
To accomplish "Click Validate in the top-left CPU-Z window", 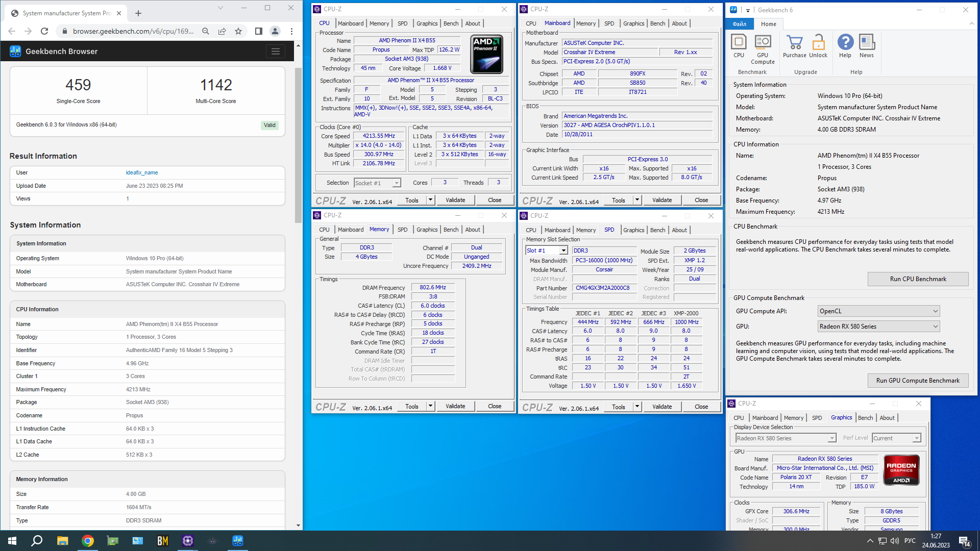I will [455, 200].
